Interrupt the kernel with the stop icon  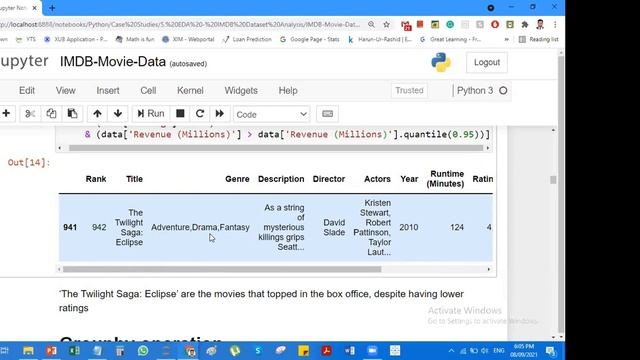pyautogui.click(x=180, y=113)
